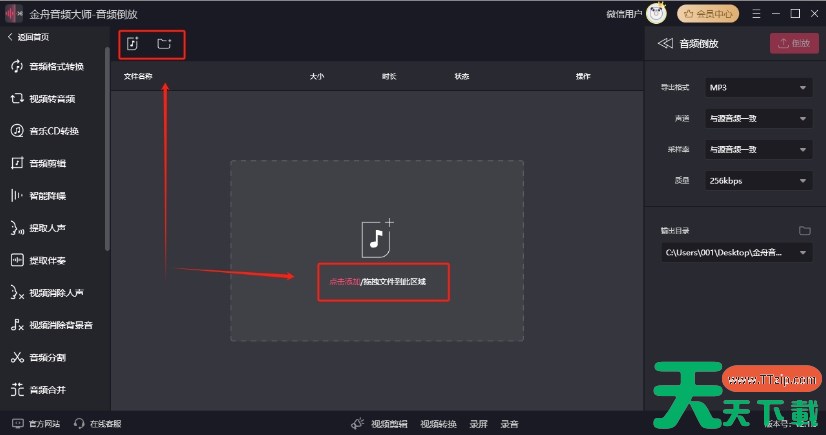826x435 pixels.
Task: Click the music note add-file icon
Action: click(x=377, y=238)
